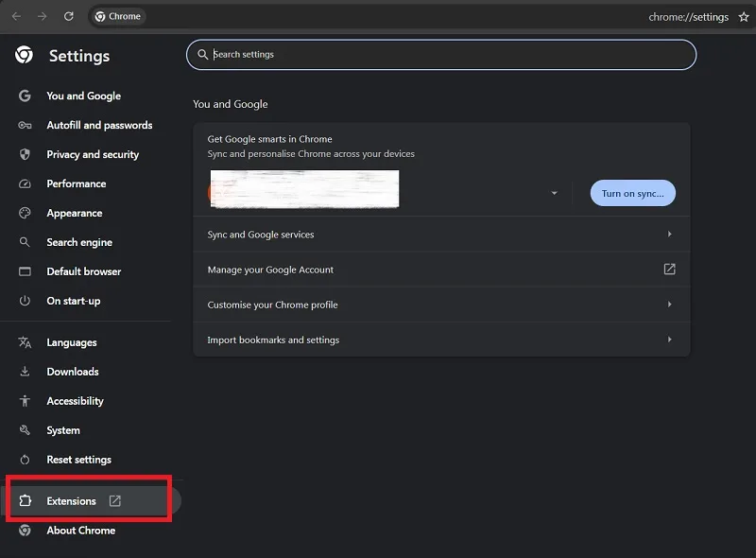The height and width of the screenshot is (558, 756).
Task: Click the Turn on sync button
Action: coord(632,193)
